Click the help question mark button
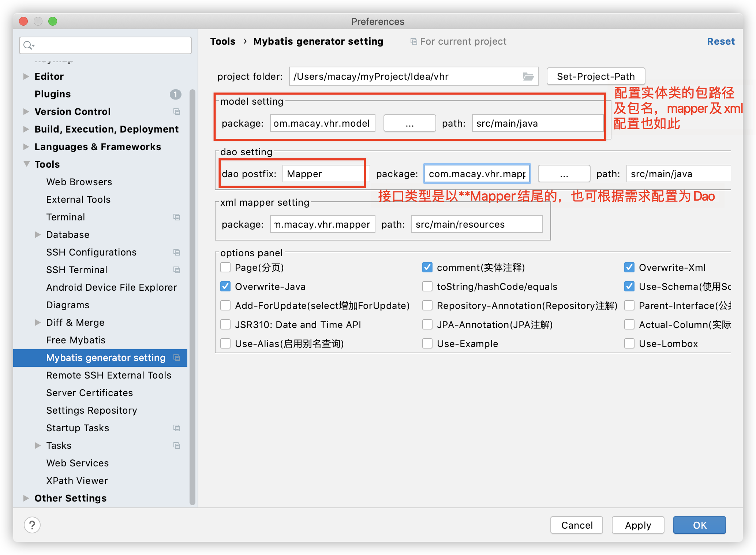The image size is (756, 555). [x=32, y=525]
